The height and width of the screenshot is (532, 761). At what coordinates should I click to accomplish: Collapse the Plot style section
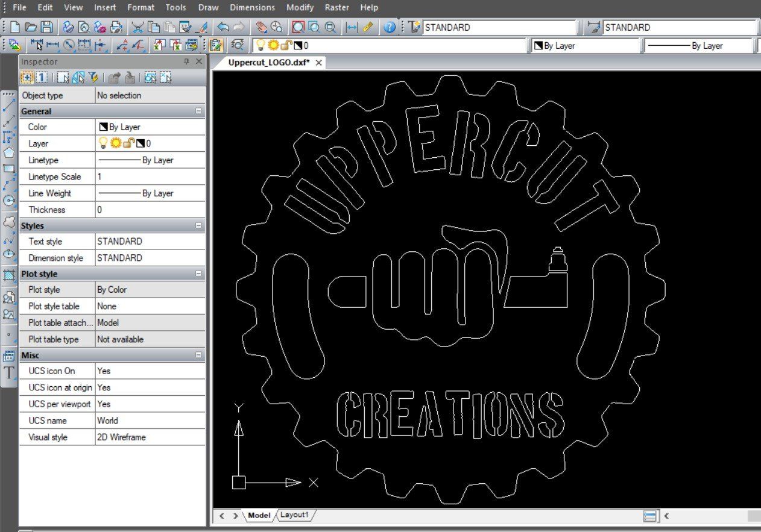(x=198, y=274)
